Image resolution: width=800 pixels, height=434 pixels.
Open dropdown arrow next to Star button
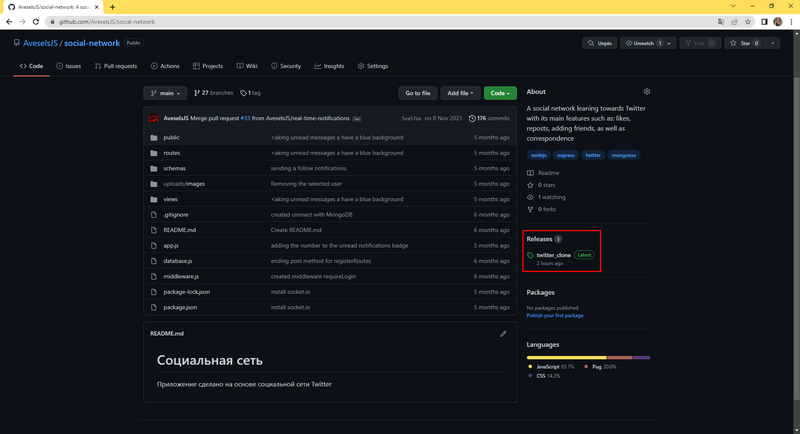coord(772,43)
